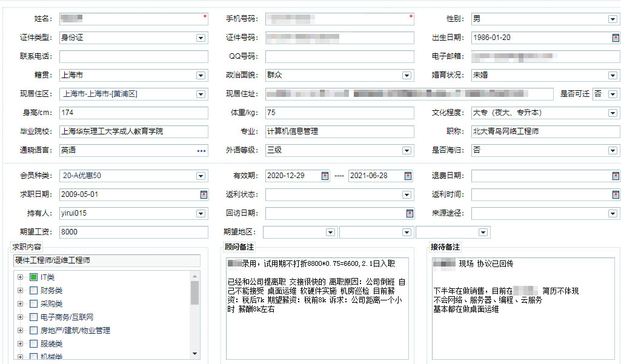Open the third 期望地区 dropdown
This screenshot has height=364, width=621.
(483, 233)
